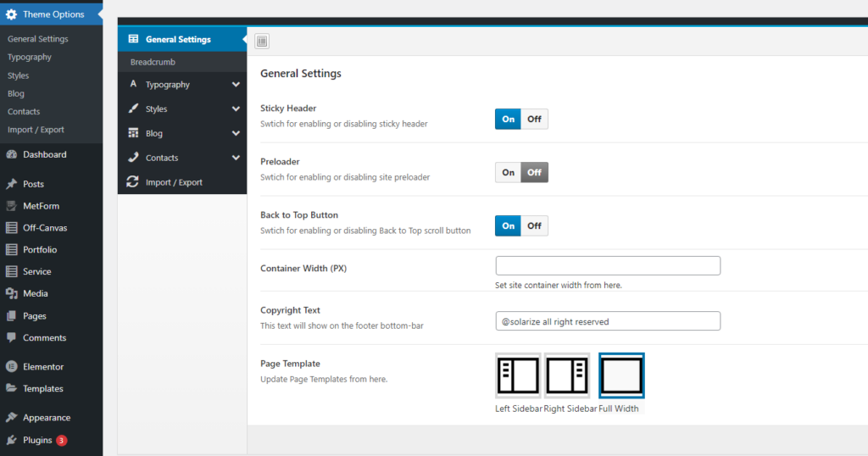868x456 pixels.
Task: Expand the Typography section chevron
Action: pyautogui.click(x=235, y=85)
